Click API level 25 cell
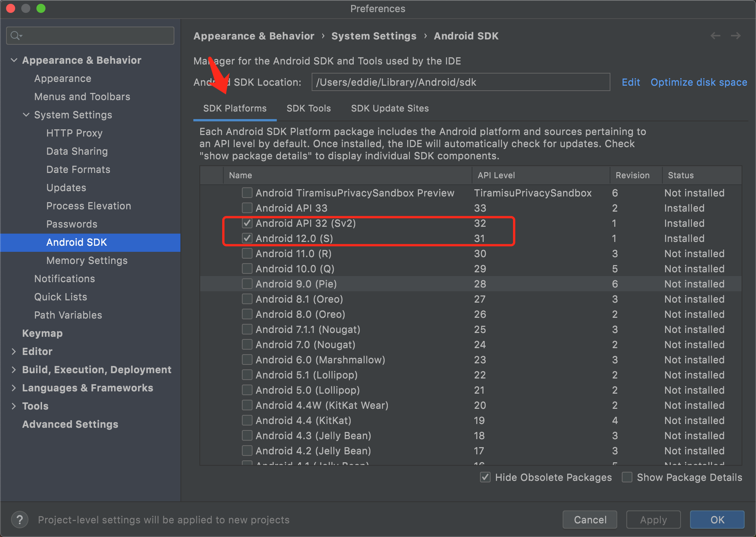The width and height of the screenshot is (756, 537). click(x=480, y=329)
